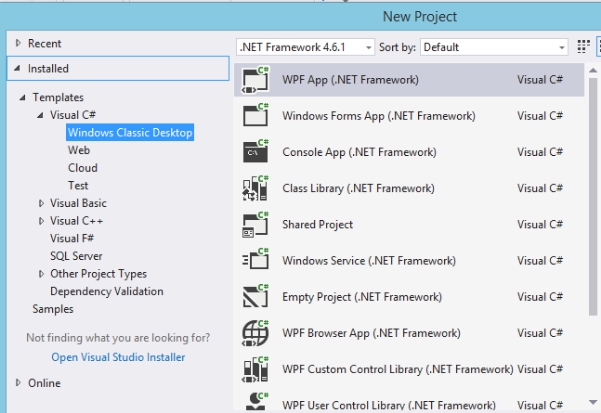Click the Visual Basic label

[x=78, y=203]
